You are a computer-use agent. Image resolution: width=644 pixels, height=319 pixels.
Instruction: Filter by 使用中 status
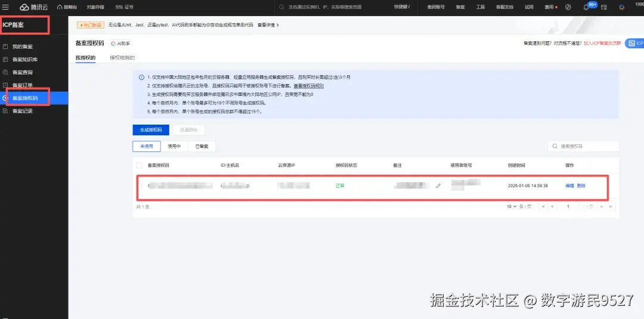click(x=174, y=146)
